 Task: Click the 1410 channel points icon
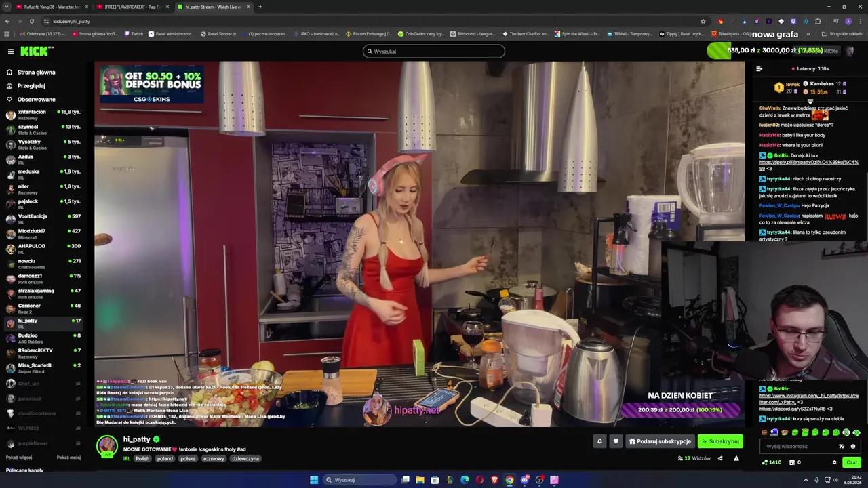[x=772, y=462]
